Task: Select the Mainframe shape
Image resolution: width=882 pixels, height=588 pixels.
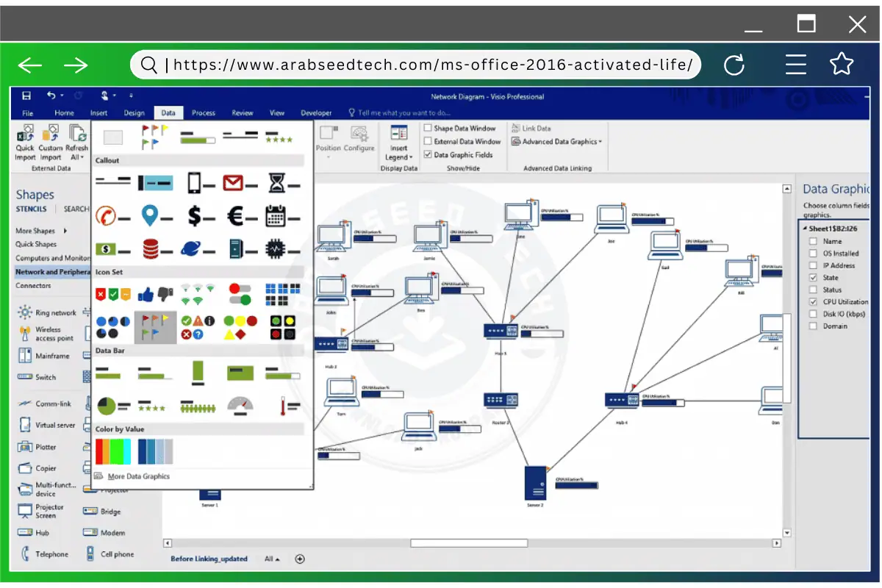Action: pos(44,355)
